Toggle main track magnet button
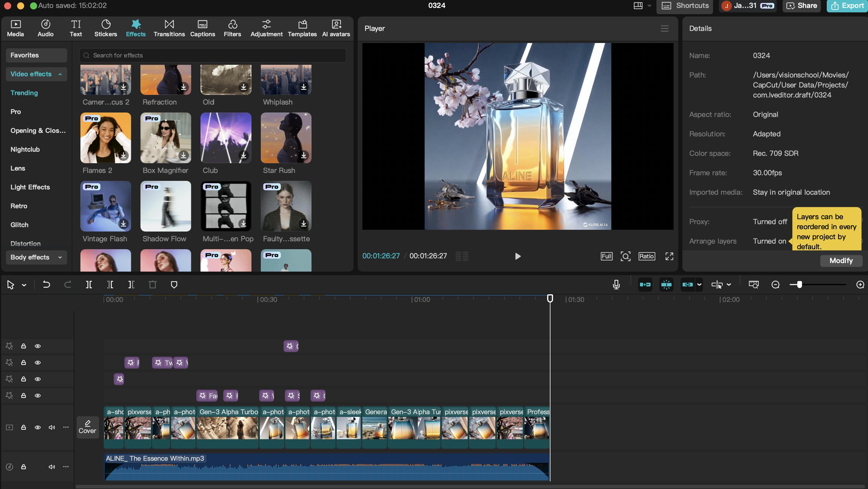 coord(645,285)
